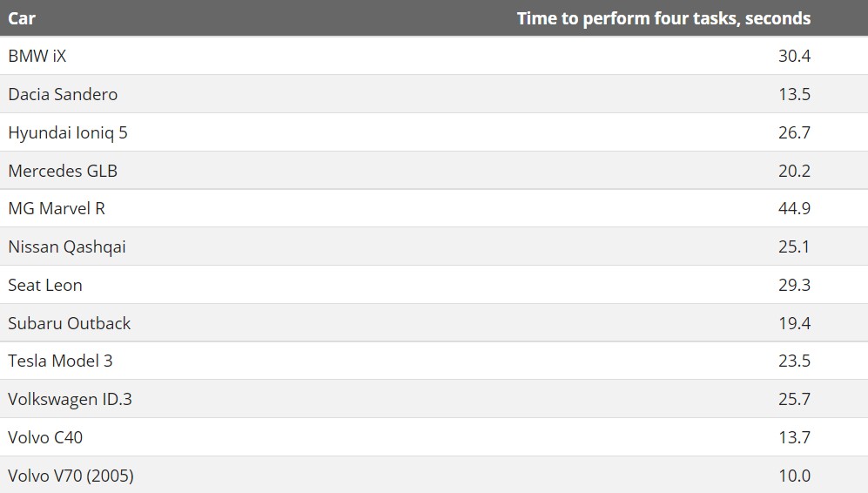
Task: Click the Mercedes GLB car name
Action: point(63,171)
